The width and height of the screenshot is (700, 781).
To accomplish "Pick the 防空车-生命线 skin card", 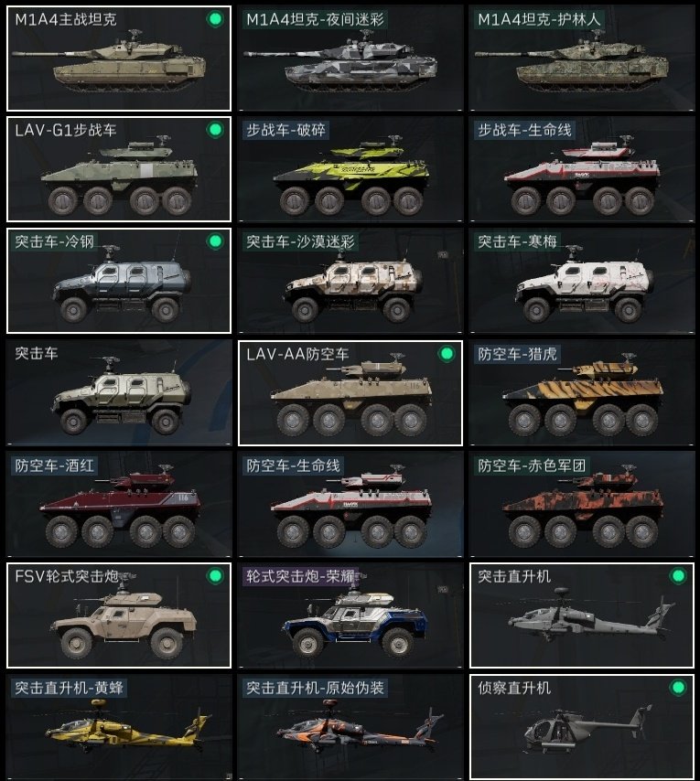I will [350, 504].
